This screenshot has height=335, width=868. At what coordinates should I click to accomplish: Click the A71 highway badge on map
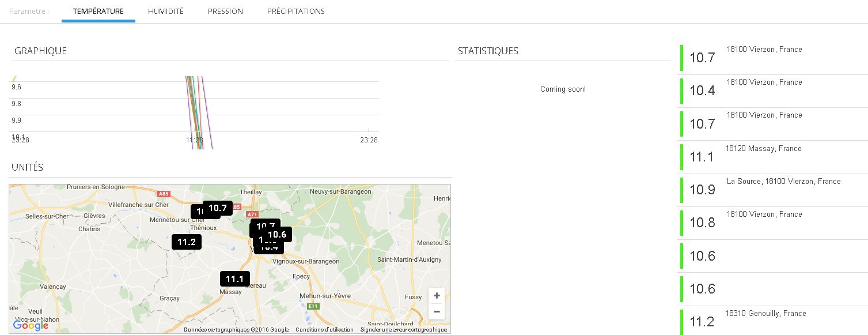coord(252,214)
